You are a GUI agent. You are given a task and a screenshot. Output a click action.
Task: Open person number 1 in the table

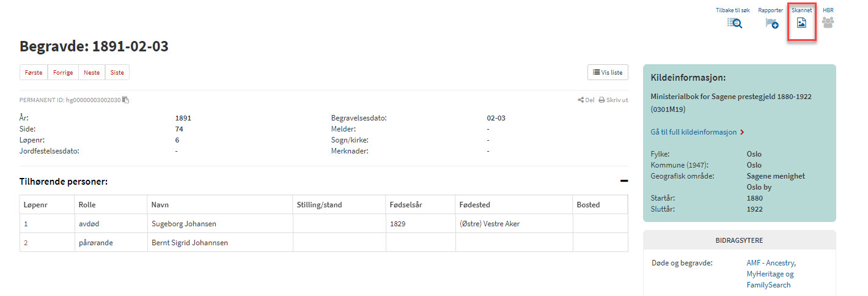pyautogui.click(x=26, y=224)
